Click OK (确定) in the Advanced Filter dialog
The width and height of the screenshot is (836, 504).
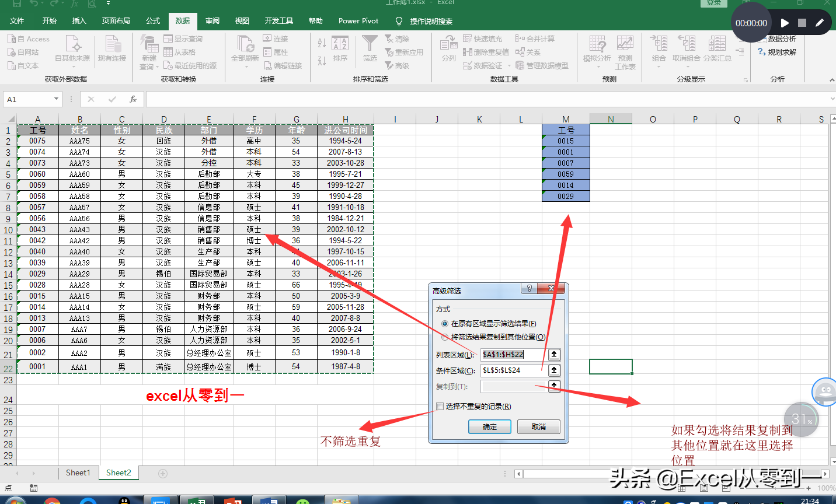490,427
